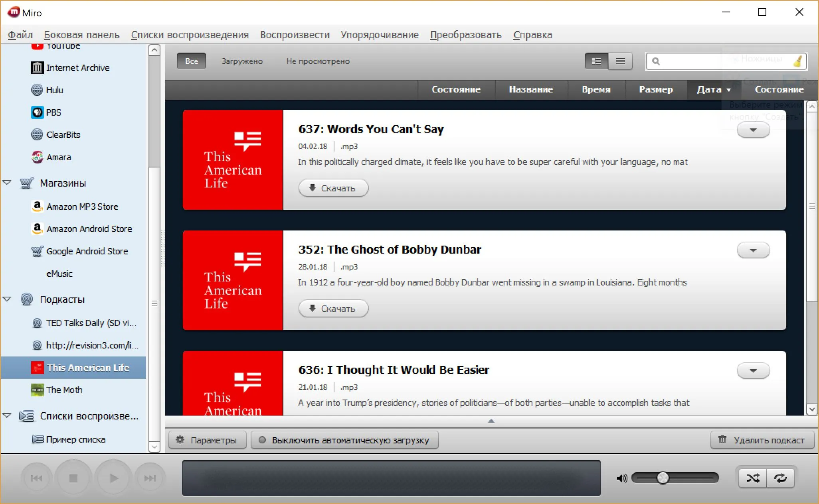
Task: Switch to standard list view
Action: coord(597,61)
